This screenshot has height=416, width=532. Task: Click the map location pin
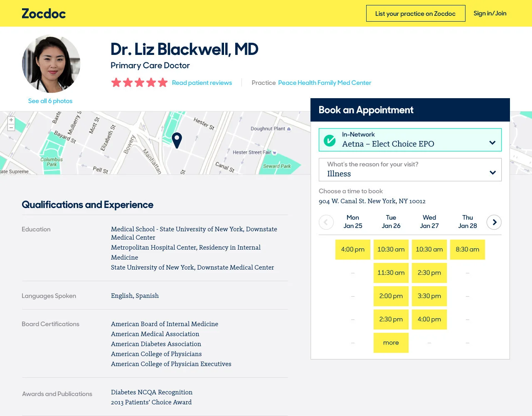click(177, 141)
